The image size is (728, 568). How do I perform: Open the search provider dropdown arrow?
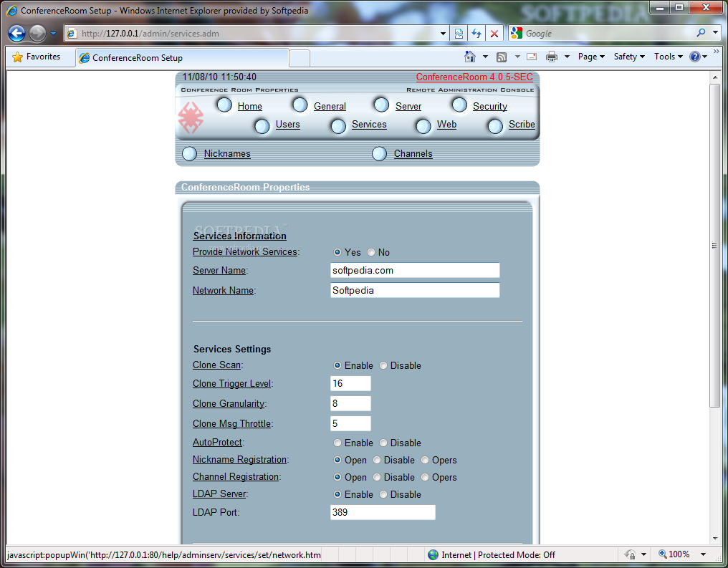pos(716,33)
